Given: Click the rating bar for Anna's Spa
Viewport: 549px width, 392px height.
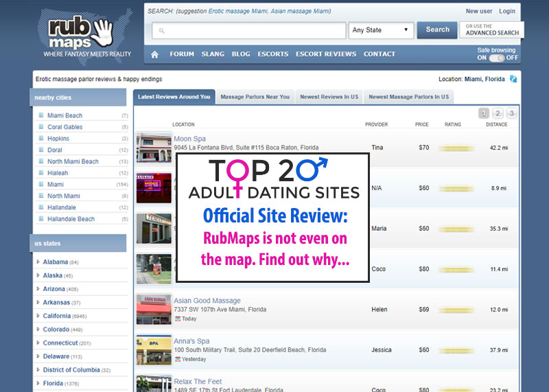Looking at the screenshot, I should (456, 351).
